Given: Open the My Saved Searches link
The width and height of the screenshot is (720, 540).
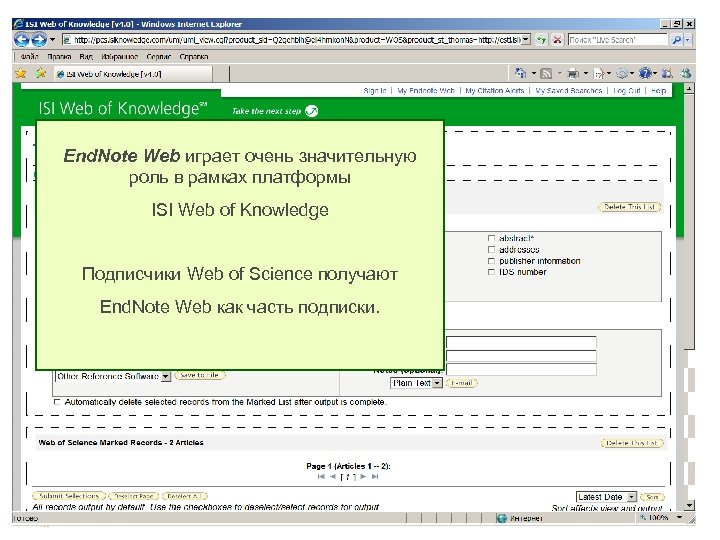Looking at the screenshot, I should [568, 90].
